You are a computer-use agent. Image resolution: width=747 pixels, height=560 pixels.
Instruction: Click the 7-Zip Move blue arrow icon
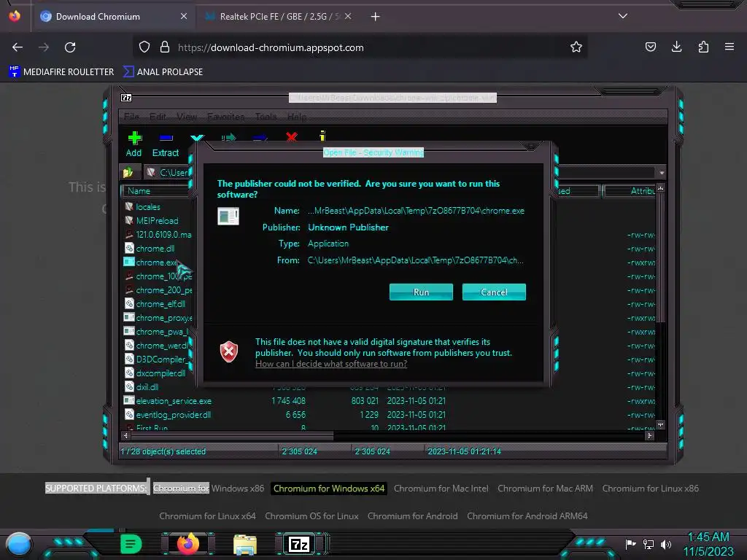click(x=260, y=138)
